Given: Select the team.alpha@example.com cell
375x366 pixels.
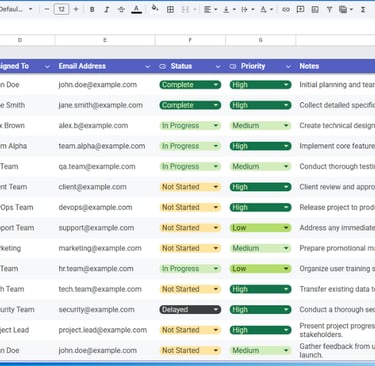Looking at the screenshot, I should (105, 146).
